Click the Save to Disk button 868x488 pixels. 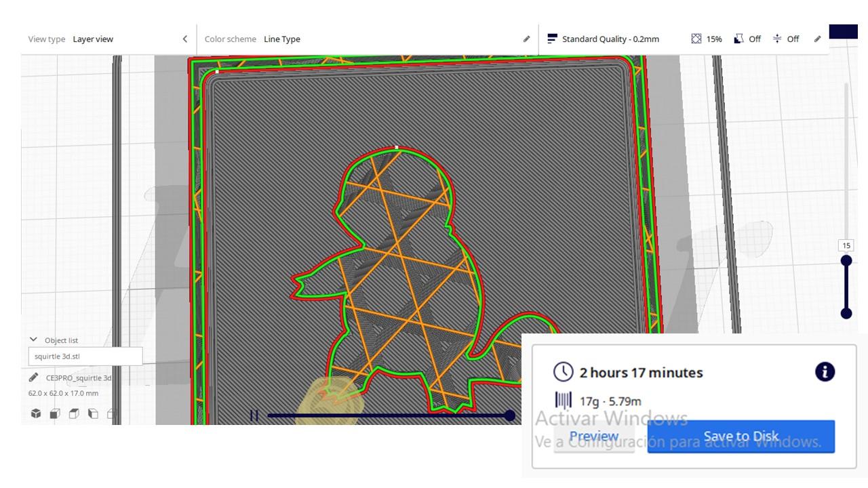coord(741,436)
